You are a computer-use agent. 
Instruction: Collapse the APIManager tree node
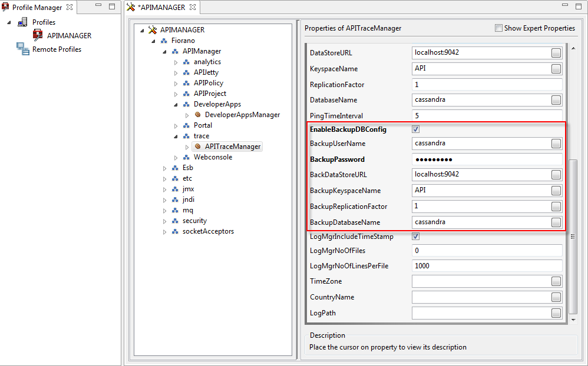(164, 52)
